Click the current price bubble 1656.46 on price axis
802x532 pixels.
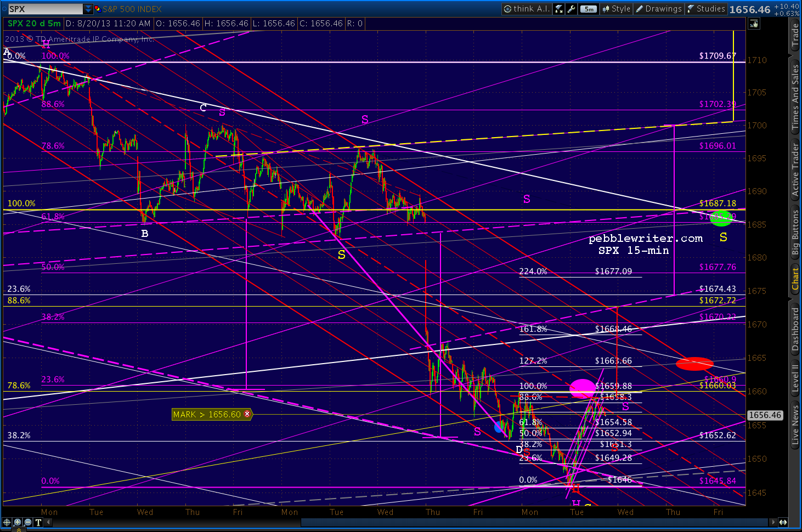[765, 415]
